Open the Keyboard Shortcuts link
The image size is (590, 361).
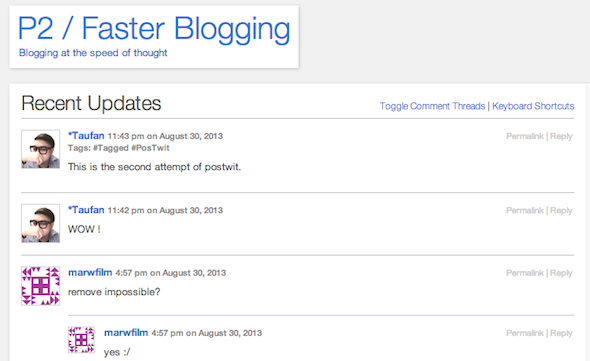(533, 106)
